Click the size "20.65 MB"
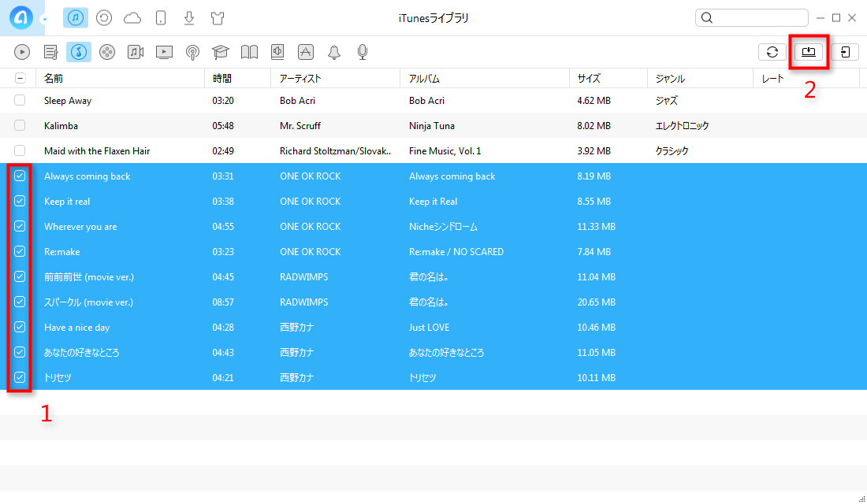The height and width of the screenshot is (504, 867). 596,302
